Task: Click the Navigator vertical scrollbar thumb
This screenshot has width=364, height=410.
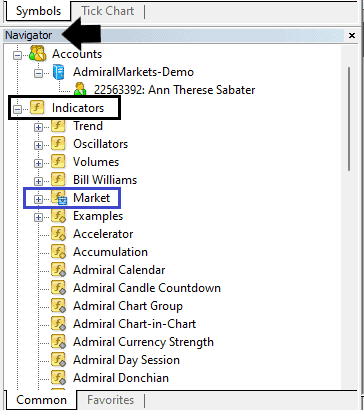Action: tap(349, 119)
